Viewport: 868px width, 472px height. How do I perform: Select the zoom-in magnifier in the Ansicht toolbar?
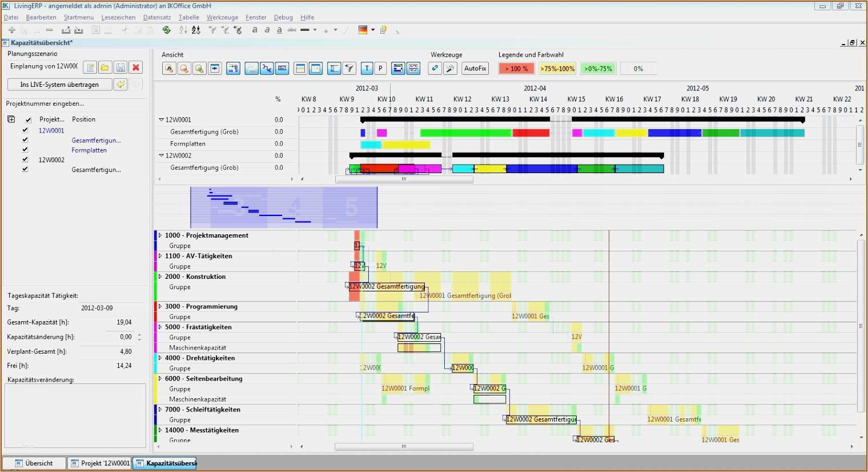(x=199, y=68)
